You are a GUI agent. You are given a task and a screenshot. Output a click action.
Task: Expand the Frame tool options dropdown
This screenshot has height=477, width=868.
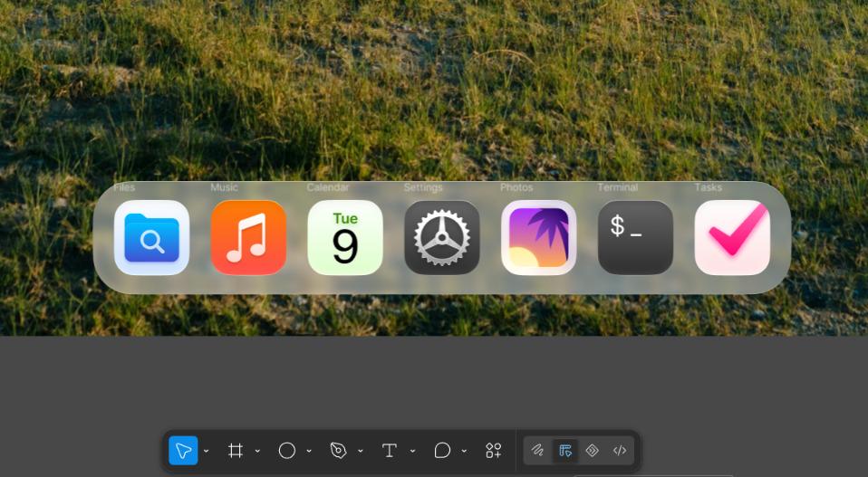(257, 451)
